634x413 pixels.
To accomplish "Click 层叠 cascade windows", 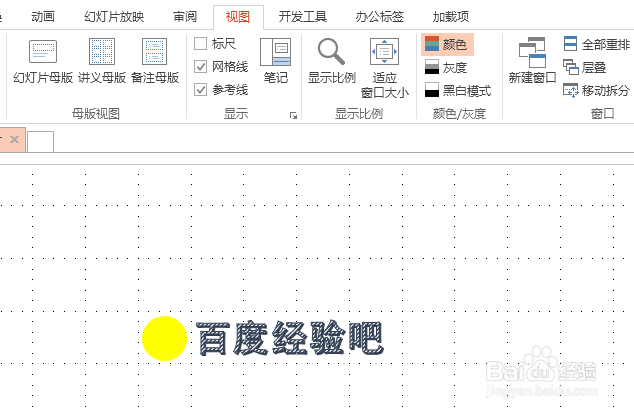I will (x=585, y=67).
